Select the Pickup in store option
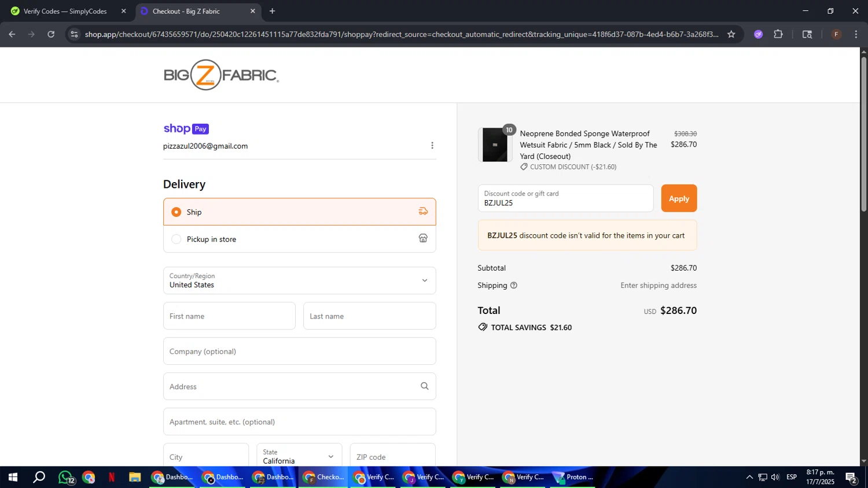Image resolution: width=868 pixels, height=488 pixels. coord(300,239)
